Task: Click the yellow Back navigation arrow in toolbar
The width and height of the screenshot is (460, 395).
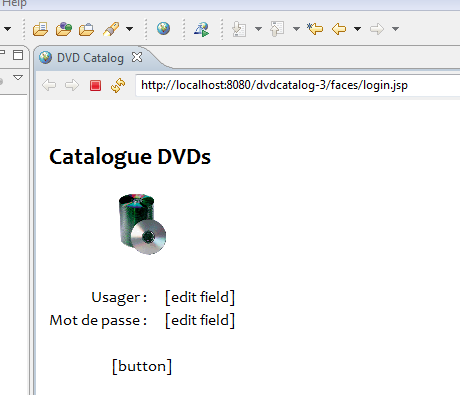Action: click(x=339, y=29)
